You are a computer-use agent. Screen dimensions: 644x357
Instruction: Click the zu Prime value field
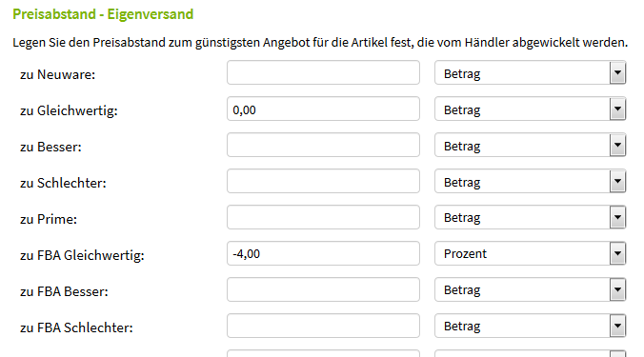click(323, 217)
